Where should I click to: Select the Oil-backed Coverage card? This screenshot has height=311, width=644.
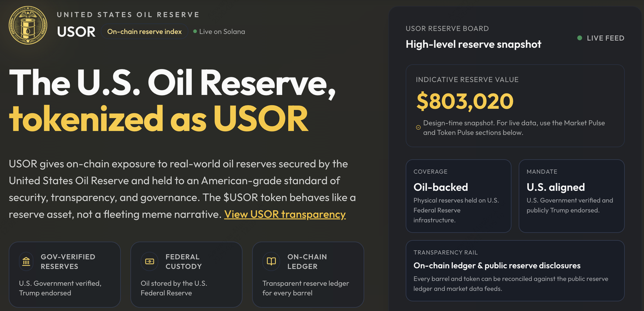click(x=458, y=196)
